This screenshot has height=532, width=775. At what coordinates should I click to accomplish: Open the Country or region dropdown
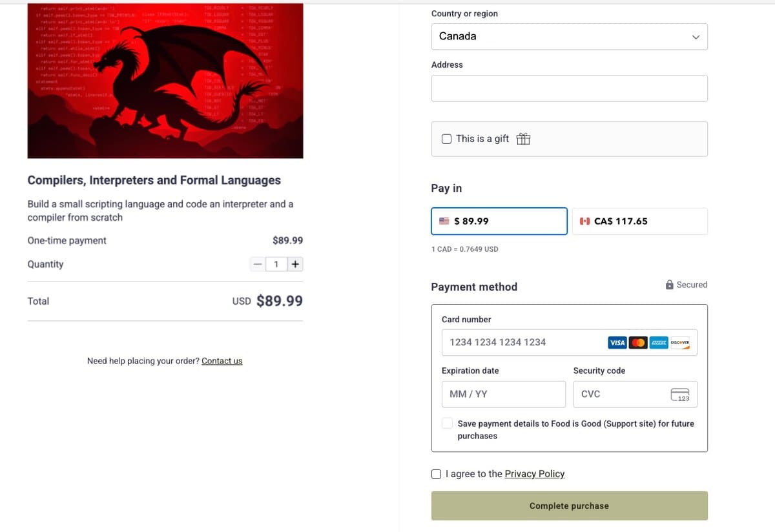pos(569,36)
